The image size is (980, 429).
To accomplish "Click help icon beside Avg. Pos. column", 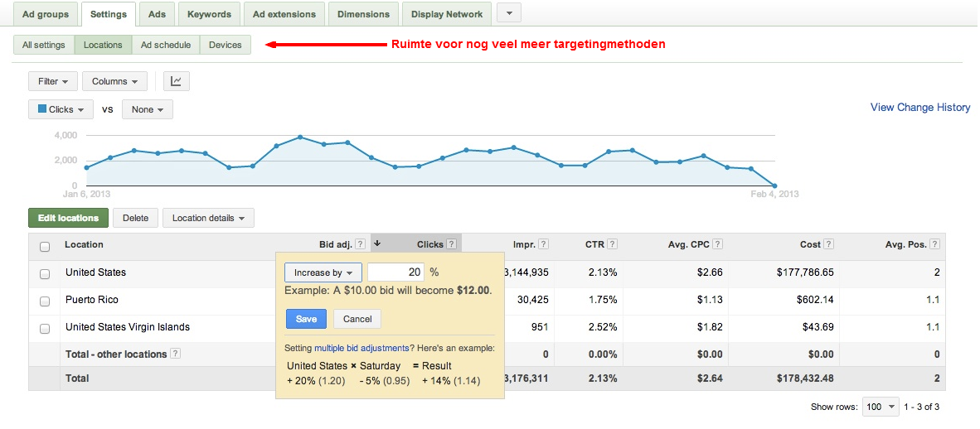I will (935, 244).
